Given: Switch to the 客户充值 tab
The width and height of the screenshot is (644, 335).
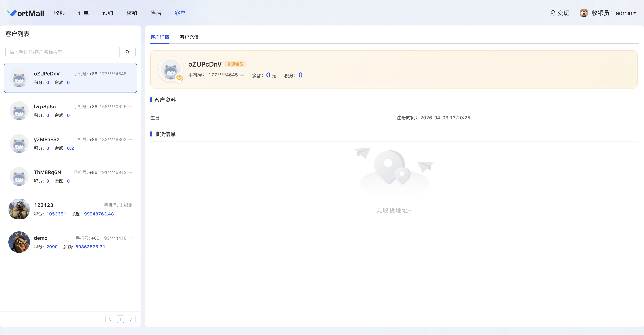Looking at the screenshot, I should click(x=189, y=37).
